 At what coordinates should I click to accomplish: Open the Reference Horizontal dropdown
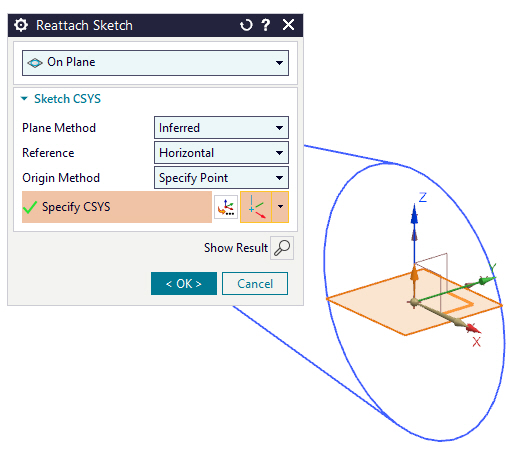(x=221, y=153)
